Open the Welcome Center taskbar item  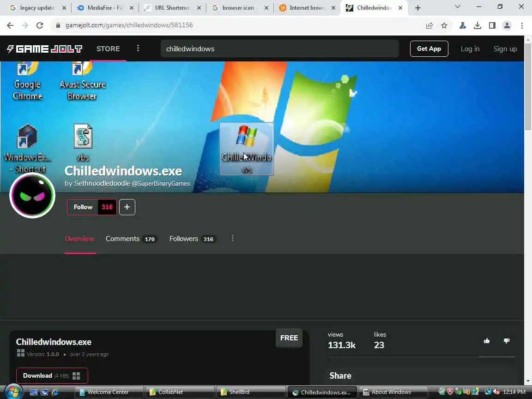tap(109, 392)
